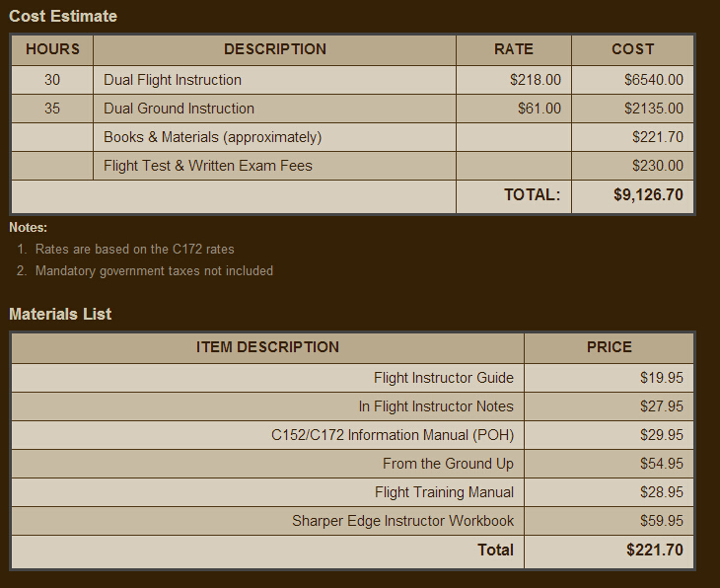The image size is (720, 588).
Task: Click the Materials List heading
Action: 60,314
